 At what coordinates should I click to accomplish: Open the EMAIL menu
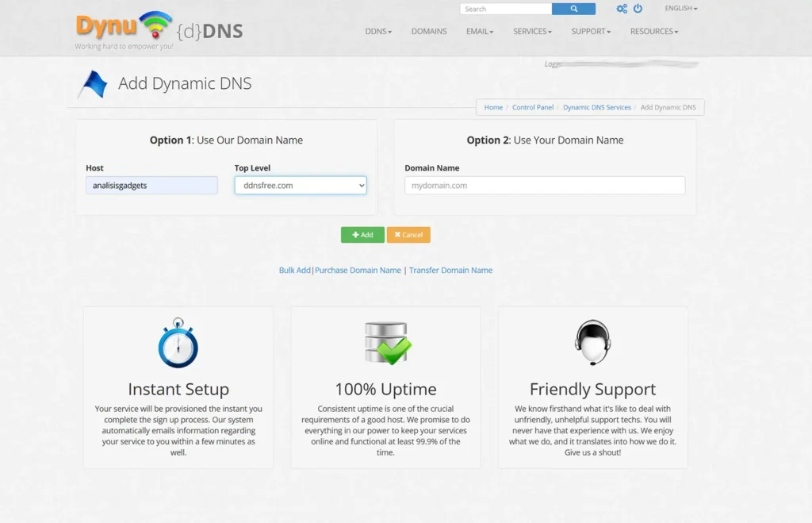pyautogui.click(x=480, y=31)
